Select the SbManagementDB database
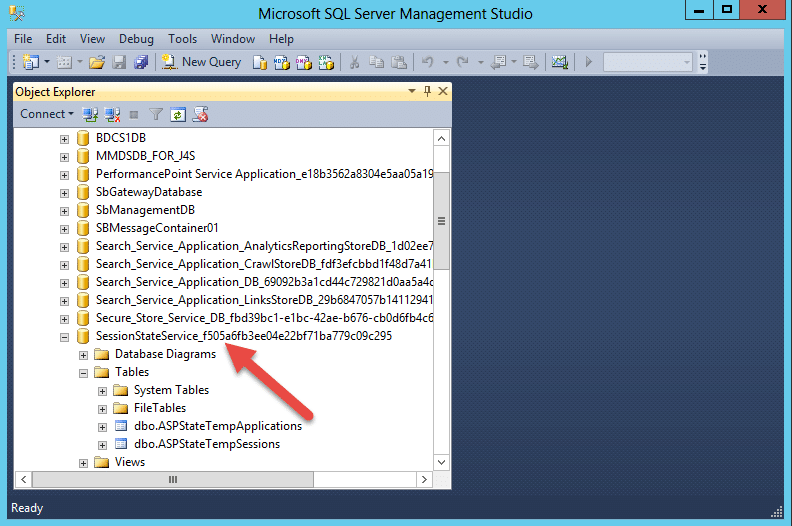Image resolution: width=792 pixels, height=526 pixels. point(145,210)
